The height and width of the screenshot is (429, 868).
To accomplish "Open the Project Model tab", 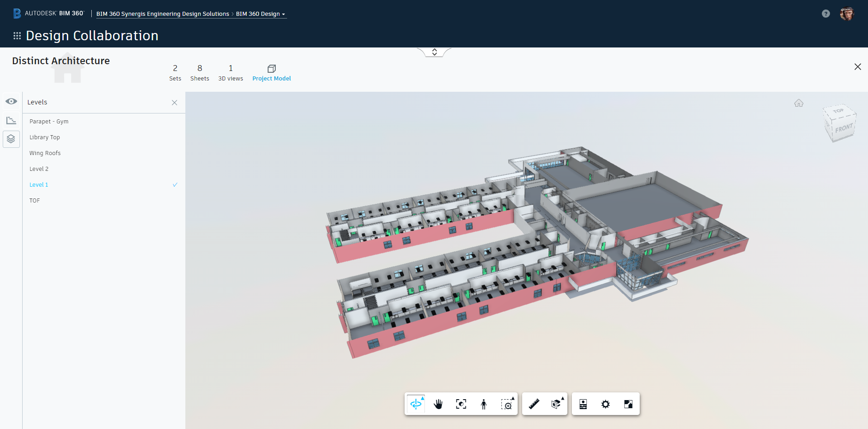I will [x=271, y=73].
